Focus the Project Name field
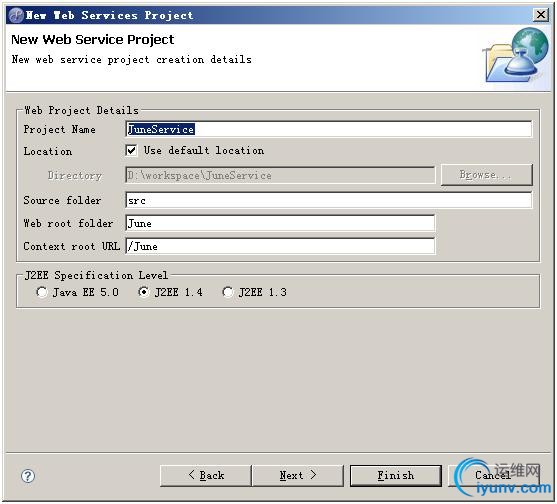Viewport: 557px width, 504px height. pyautogui.click(x=329, y=129)
